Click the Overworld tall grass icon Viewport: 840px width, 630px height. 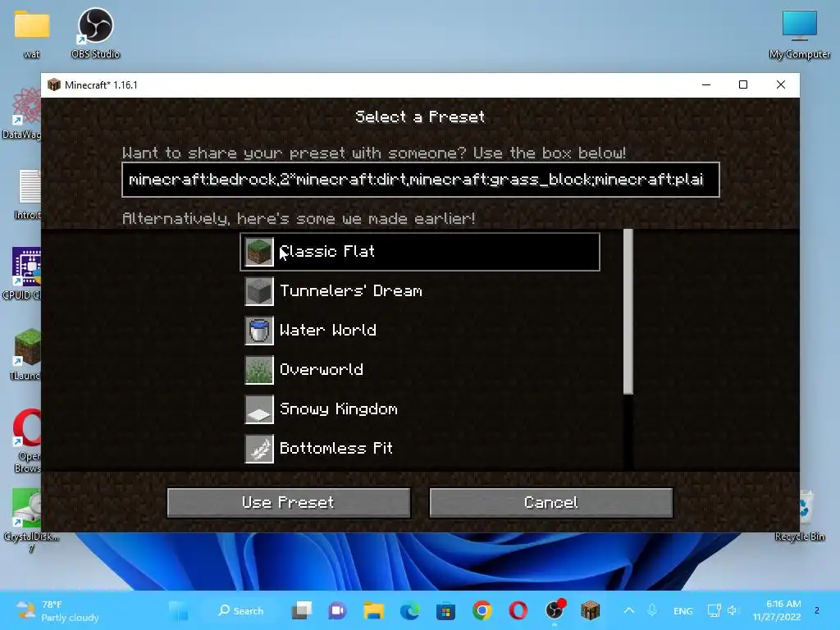point(259,370)
